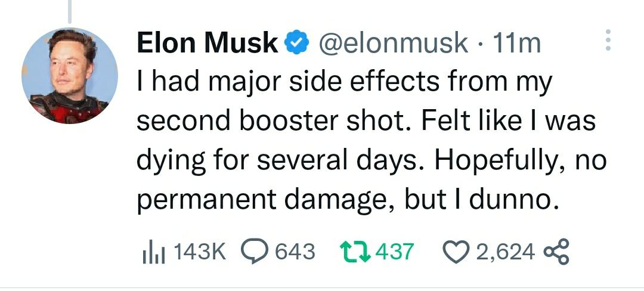Open the three-dot more options menu

608,41
